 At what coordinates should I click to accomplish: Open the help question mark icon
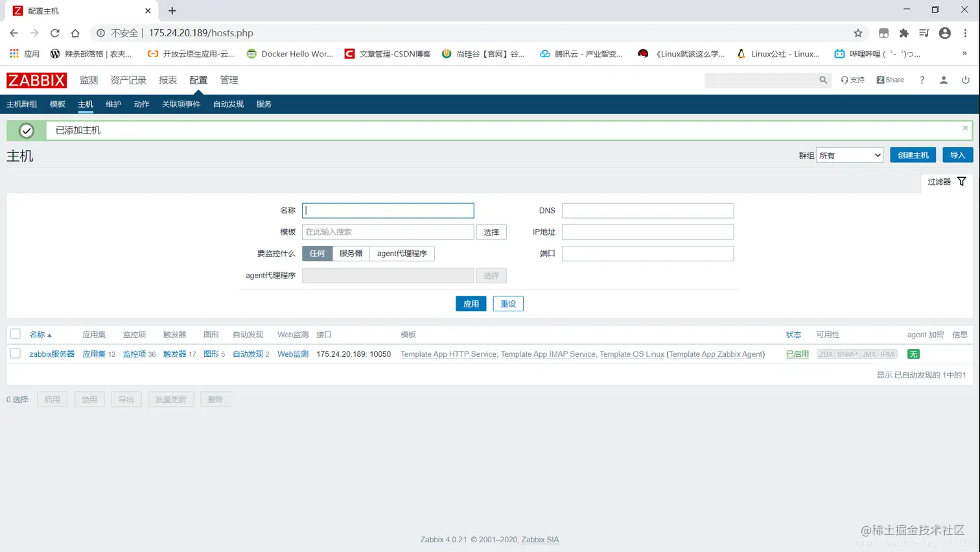[922, 80]
